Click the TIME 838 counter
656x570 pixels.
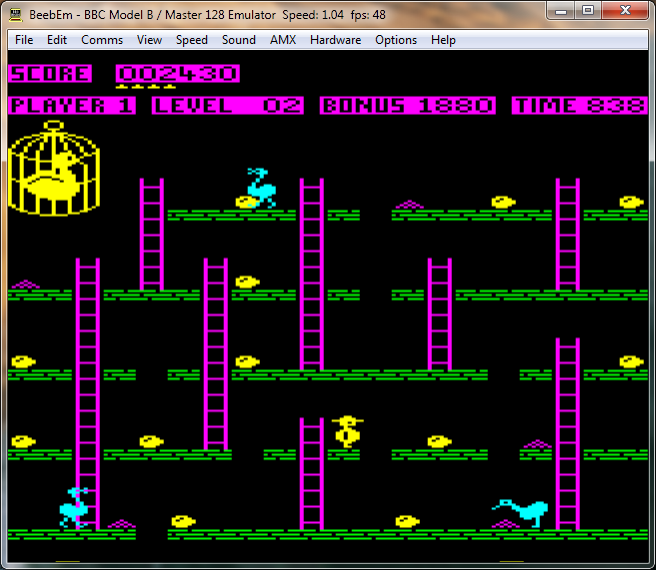580,105
